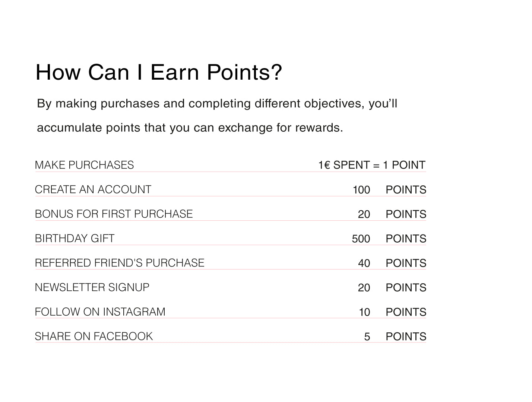Select the NEWSLETTER SIGNUP row
Screen dimensions: 532x402
(231, 287)
